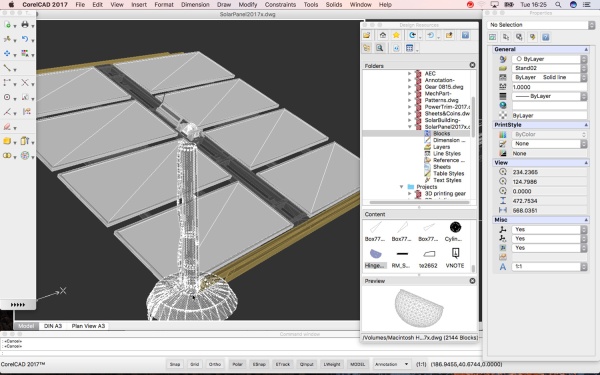Click the Home icon in Design Resources
The width and height of the screenshot is (600, 375).
pyautogui.click(x=383, y=35)
